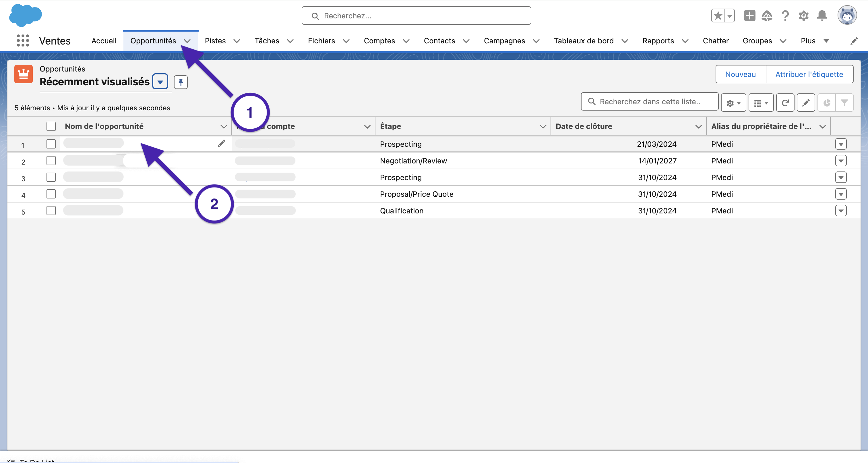Click the favorites star icon
Viewport: 868px width, 463px height.
718,16
